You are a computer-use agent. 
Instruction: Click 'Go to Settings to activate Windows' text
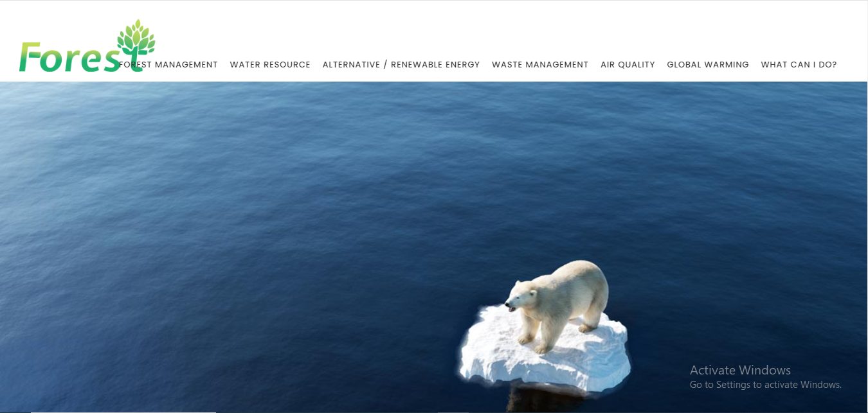click(766, 385)
